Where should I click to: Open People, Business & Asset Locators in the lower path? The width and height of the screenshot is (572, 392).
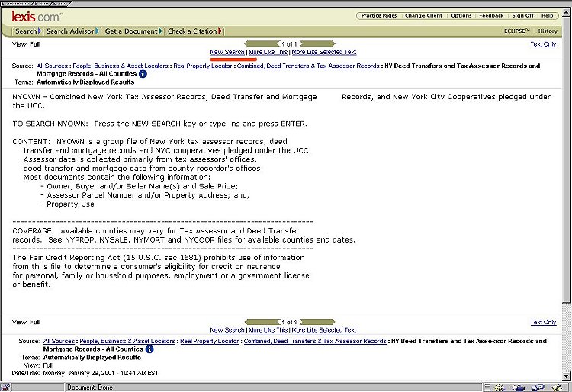pos(127,342)
